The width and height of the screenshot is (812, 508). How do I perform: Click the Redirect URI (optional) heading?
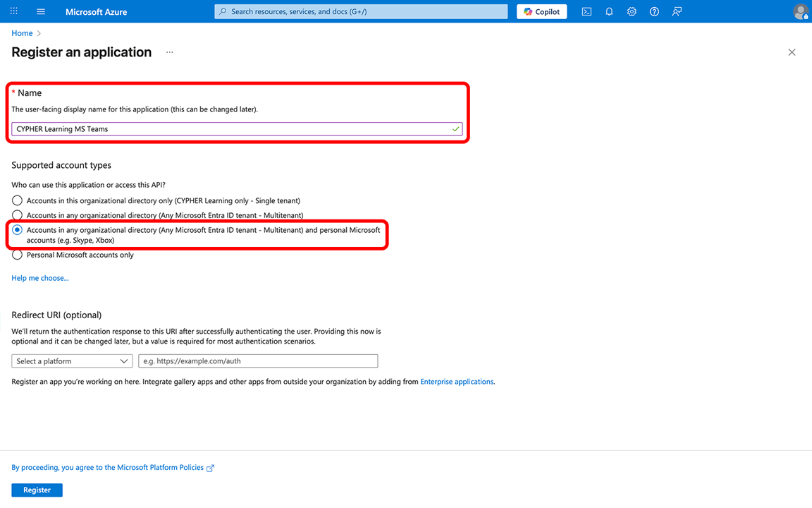click(x=56, y=315)
